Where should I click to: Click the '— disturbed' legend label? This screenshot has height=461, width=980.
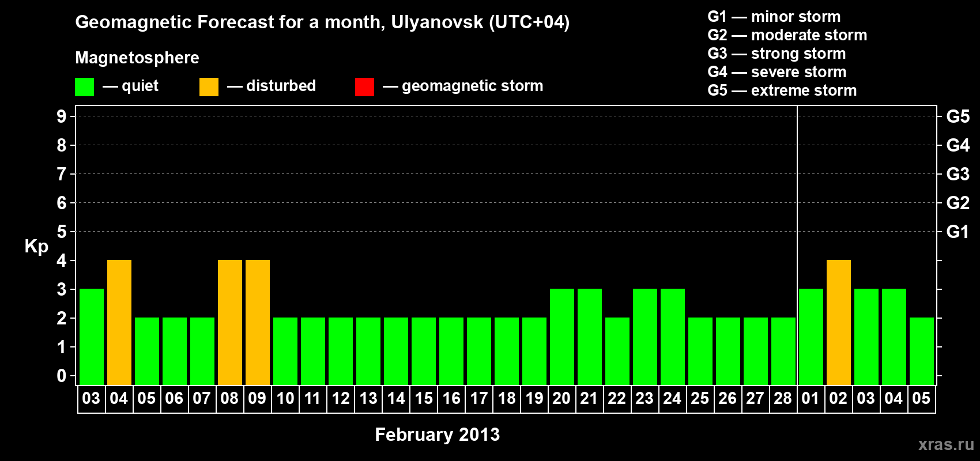[272, 86]
